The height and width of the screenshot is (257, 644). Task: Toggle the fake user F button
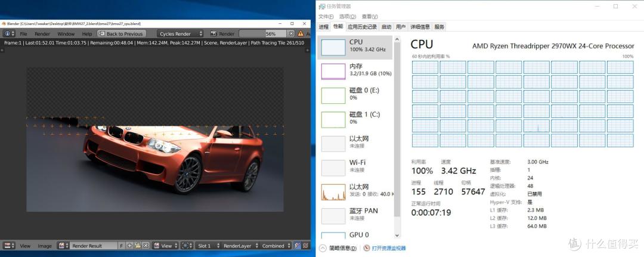point(122,246)
